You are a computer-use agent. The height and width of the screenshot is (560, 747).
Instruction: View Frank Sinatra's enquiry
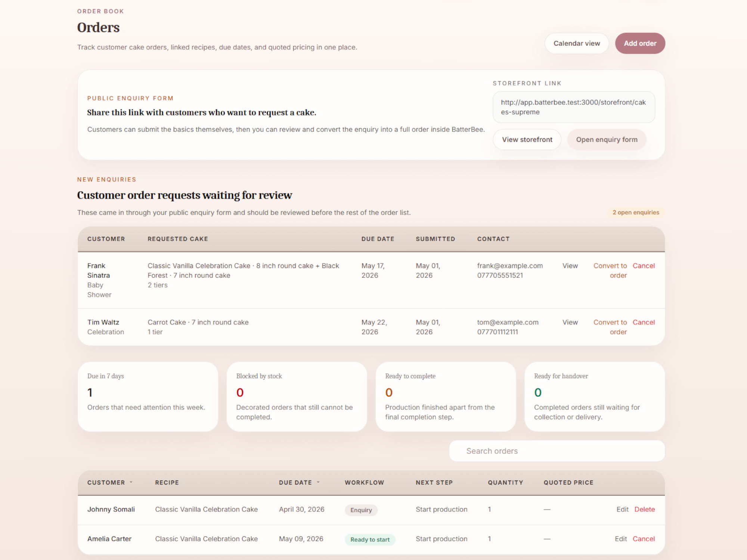(x=570, y=266)
